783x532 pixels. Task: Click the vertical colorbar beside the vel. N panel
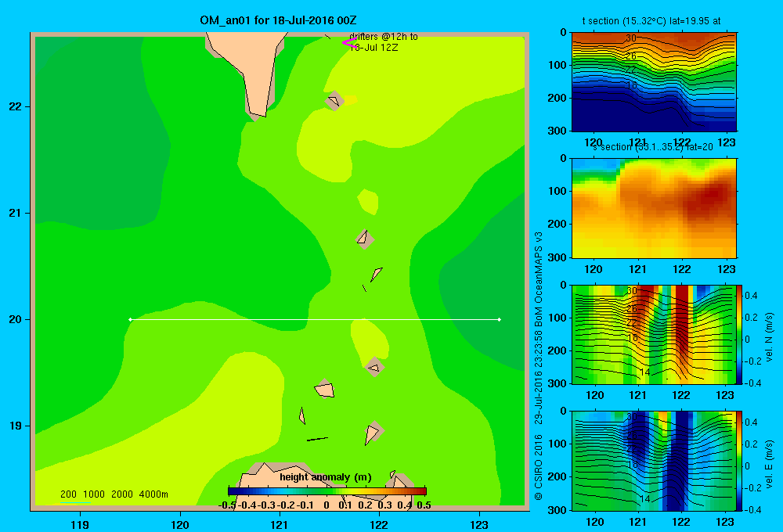(739, 334)
